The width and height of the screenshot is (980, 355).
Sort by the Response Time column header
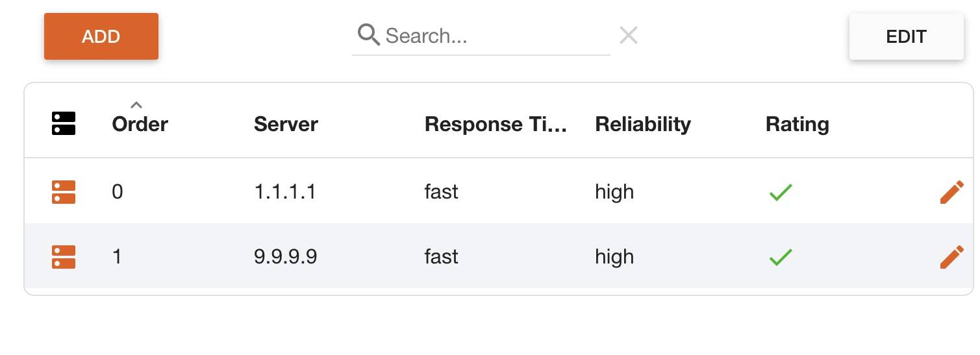[496, 124]
